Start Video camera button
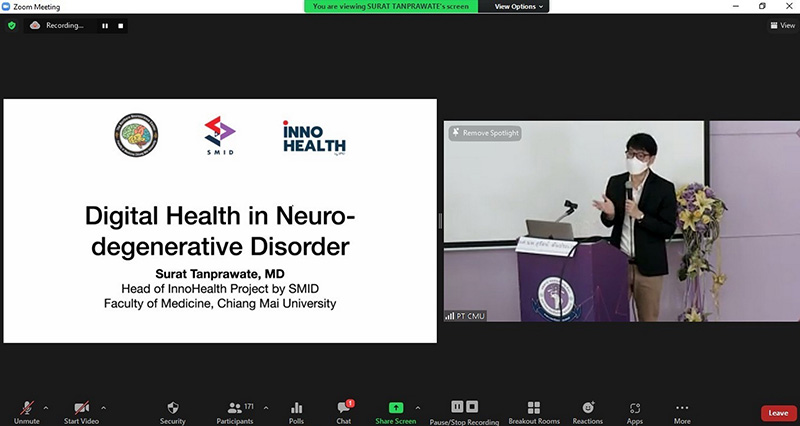Image resolution: width=800 pixels, height=426 pixels. tap(81, 412)
